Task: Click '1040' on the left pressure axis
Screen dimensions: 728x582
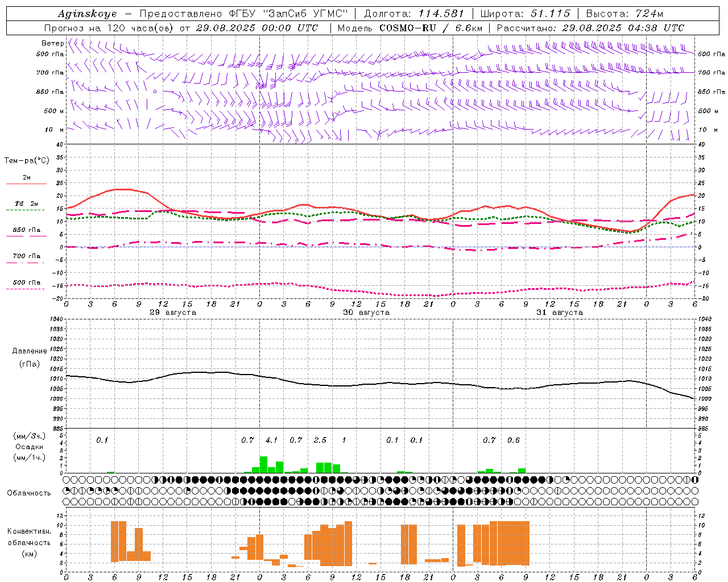Action: [57, 319]
